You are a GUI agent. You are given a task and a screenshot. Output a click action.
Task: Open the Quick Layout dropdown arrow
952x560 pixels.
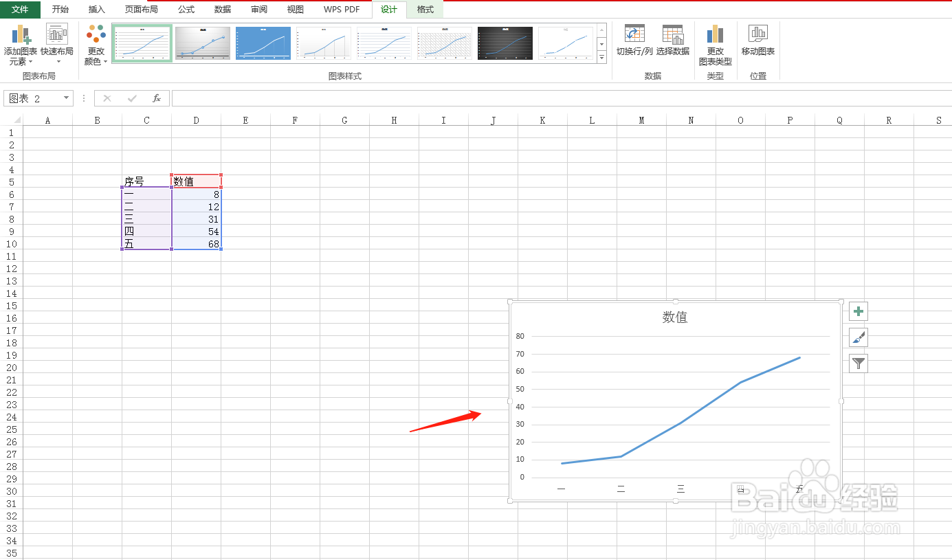tap(58, 63)
